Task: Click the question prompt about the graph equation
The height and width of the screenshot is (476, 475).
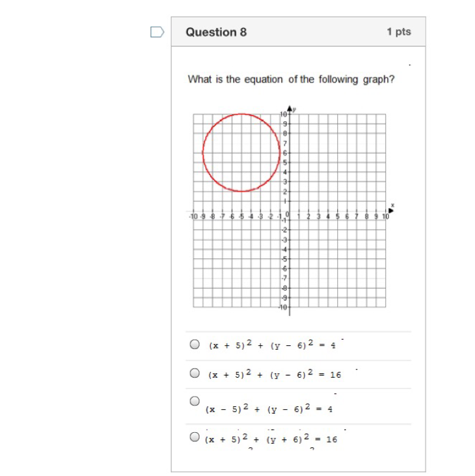Action: point(292,79)
